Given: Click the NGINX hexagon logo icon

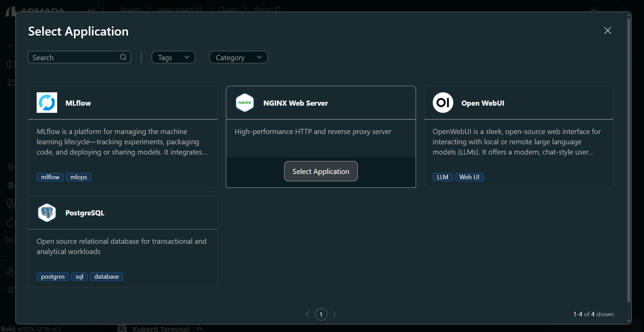Looking at the screenshot, I should 245,103.
